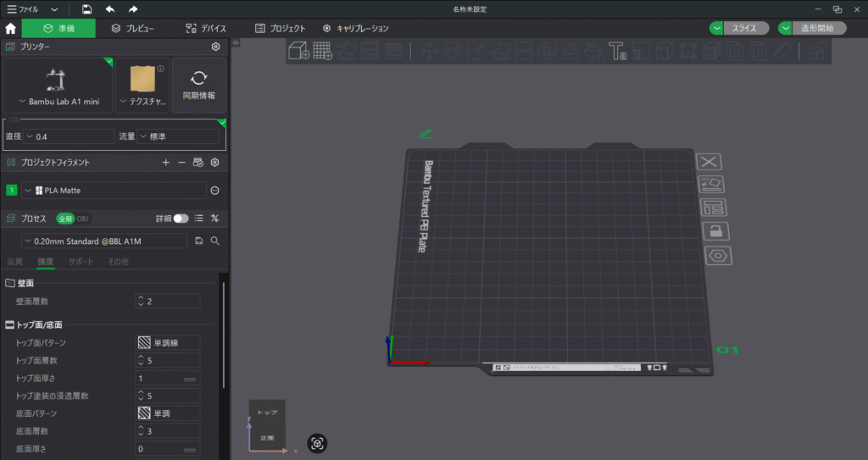This screenshot has width=868, height=460.
Task: Click the Redo arrow icon
Action: (x=133, y=9)
